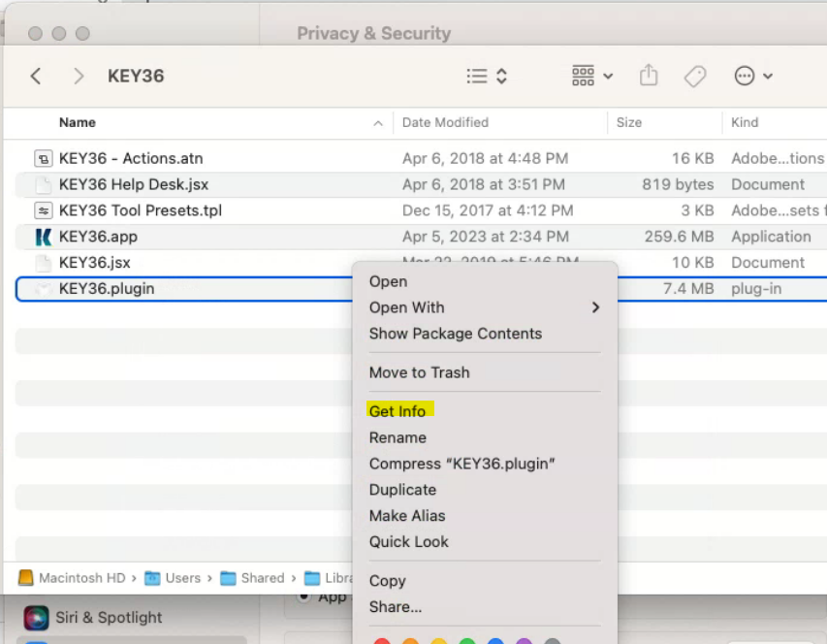Click the Siri & Spotlight icon
This screenshot has height=644, width=827.
(36, 618)
